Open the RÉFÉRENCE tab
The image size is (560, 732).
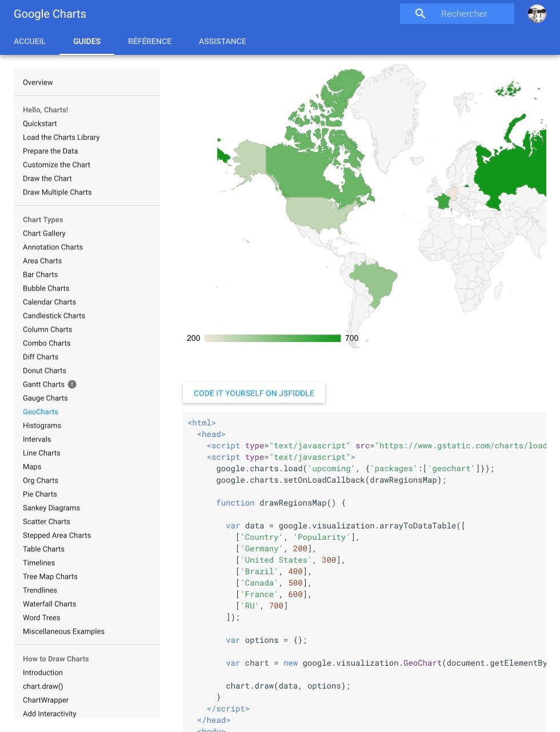coord(150,41)
